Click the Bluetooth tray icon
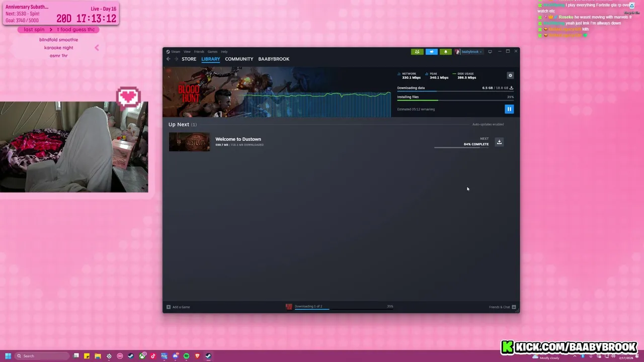 (x=583, y=356)
